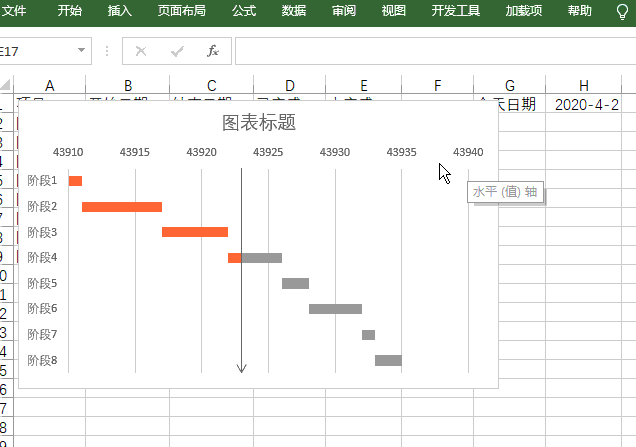636x447 pixels.
Task: Select the orange bar for 阶段2
Action: [122, 207]
